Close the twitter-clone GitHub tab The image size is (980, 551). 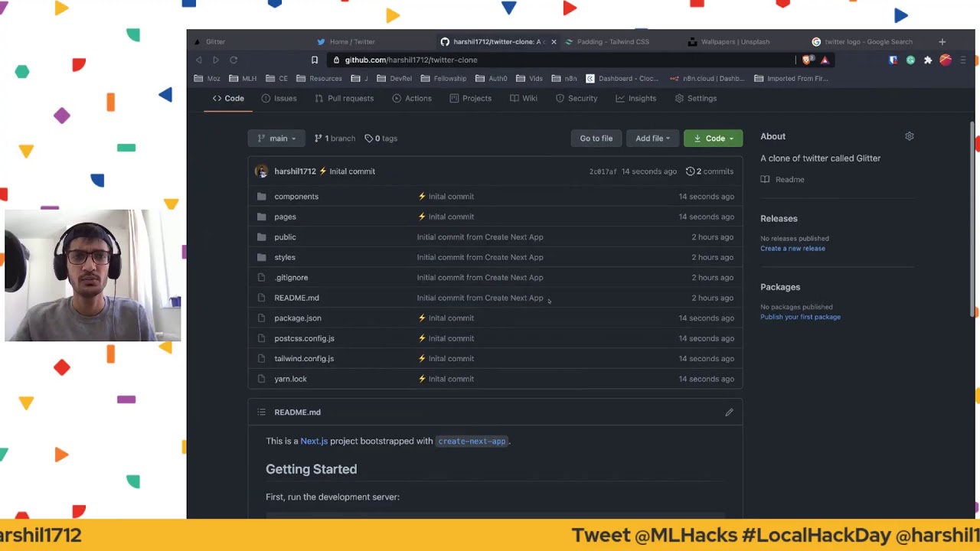pos(554,41)
